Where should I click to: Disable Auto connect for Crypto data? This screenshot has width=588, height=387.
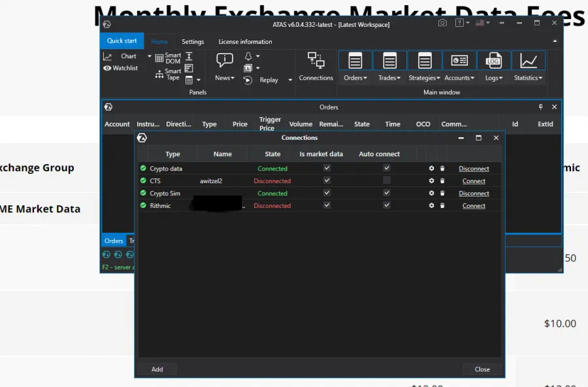click(387, 168)
